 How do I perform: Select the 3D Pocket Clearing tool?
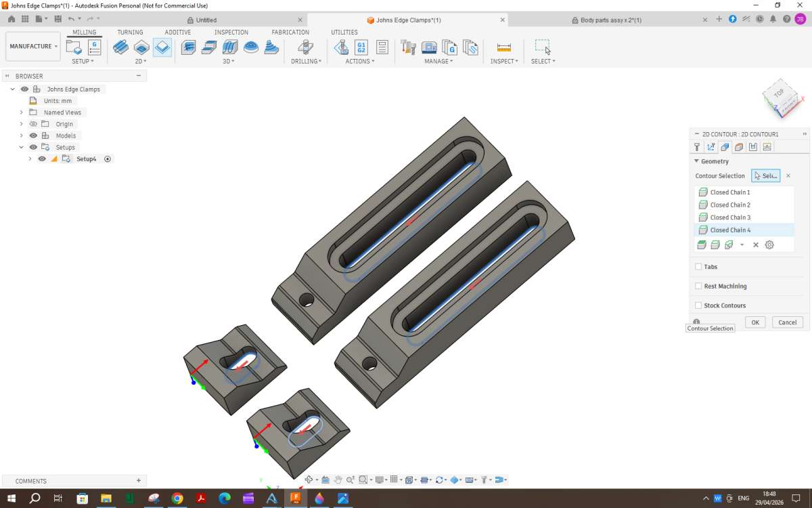[x=209, y=47]
